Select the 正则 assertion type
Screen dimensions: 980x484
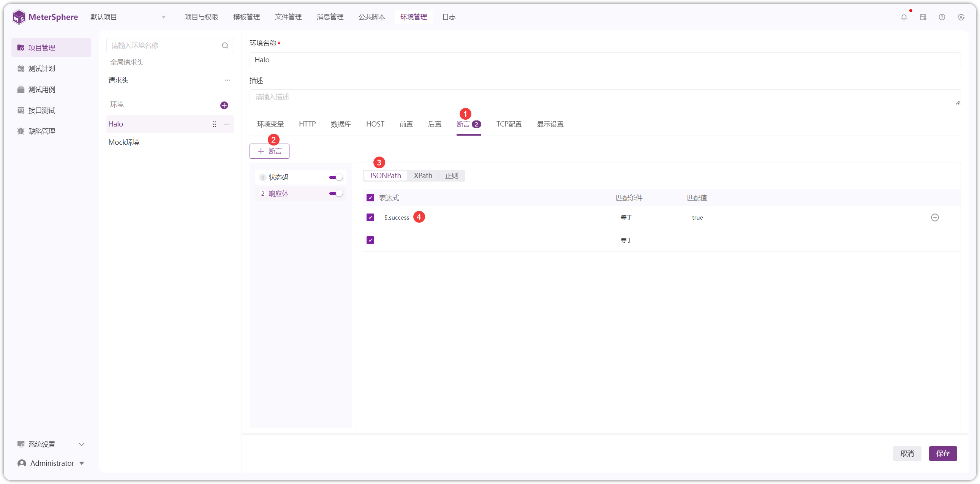tap(452, 176)
